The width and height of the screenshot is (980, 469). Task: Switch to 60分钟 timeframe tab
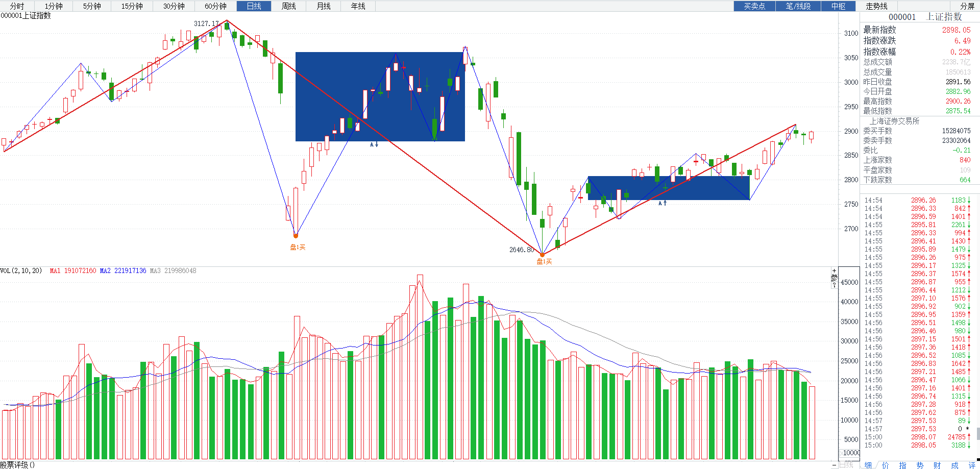(x=215, y=6)
